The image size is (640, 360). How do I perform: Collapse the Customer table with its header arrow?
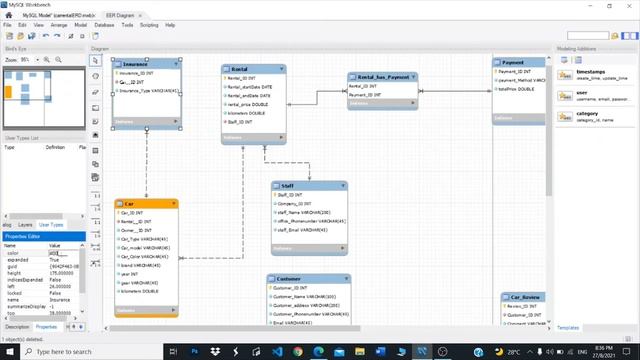point(346,279)
